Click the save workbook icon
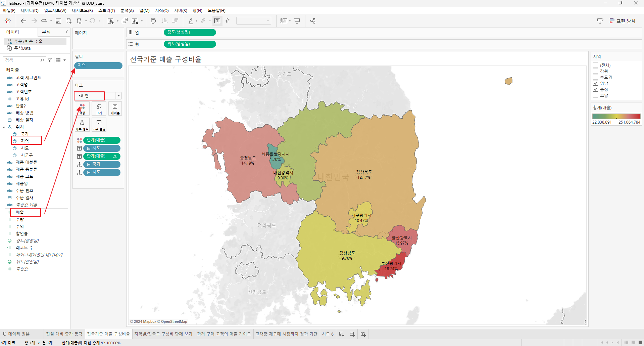This screenshot has height=346, width=644. click(x=58, y=21)
